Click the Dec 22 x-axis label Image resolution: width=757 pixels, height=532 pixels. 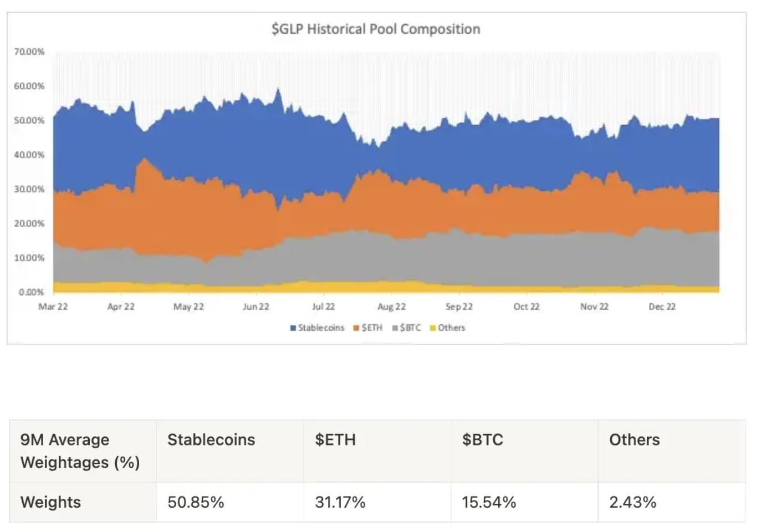(662, 306)
